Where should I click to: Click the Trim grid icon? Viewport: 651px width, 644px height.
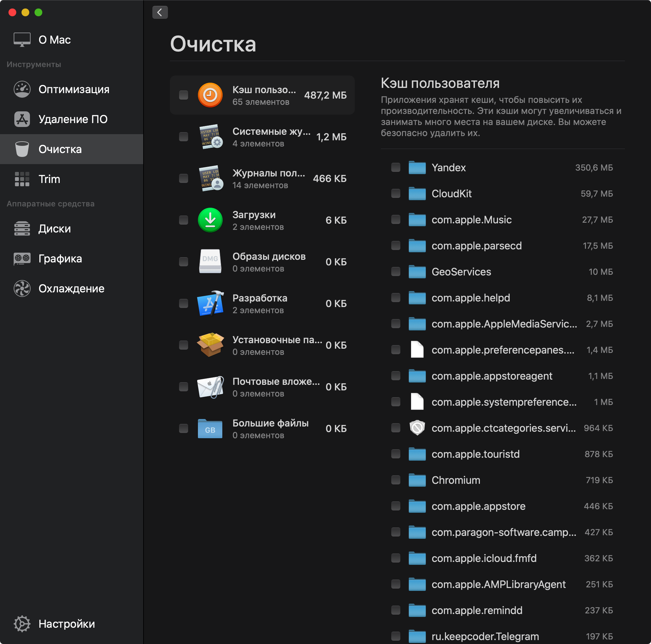22,179
